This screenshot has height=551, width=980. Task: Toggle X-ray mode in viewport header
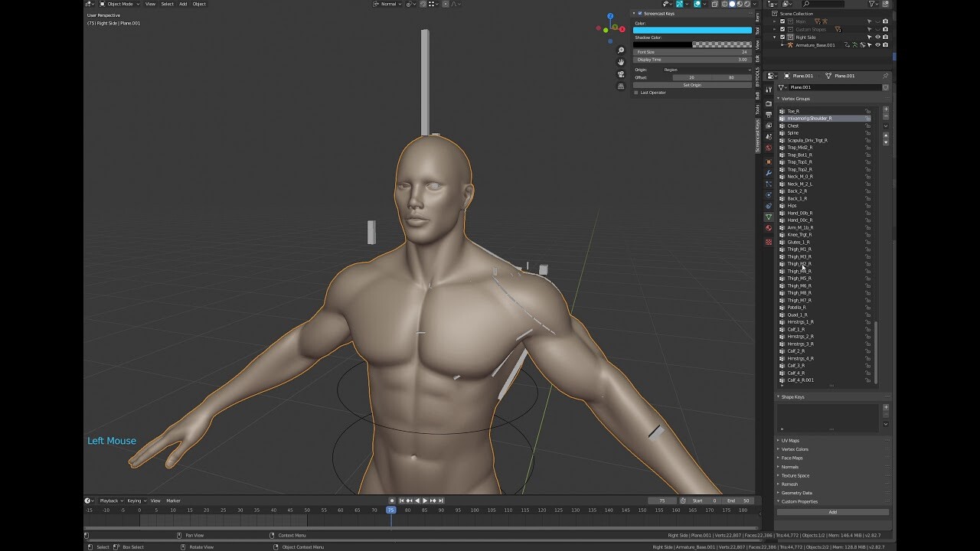click(x=715, y=4)
